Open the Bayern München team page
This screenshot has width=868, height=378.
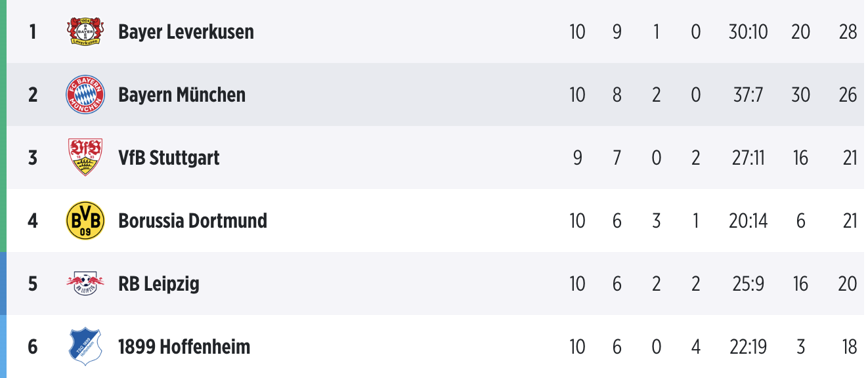[x=182, y=94]
